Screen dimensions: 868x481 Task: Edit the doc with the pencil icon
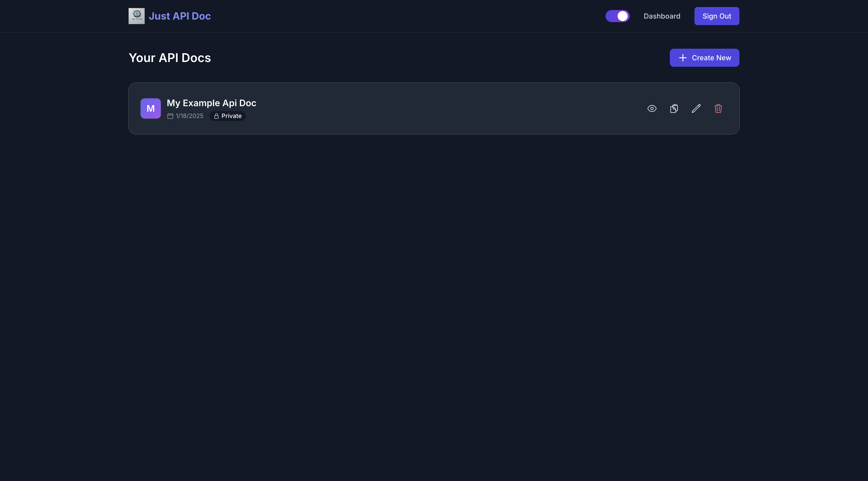tap(696, 108)
